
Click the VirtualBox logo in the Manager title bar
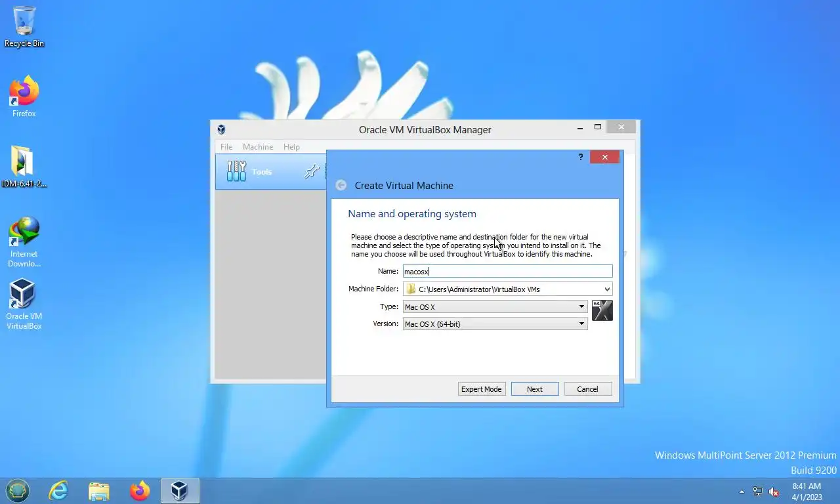[222, 129]
